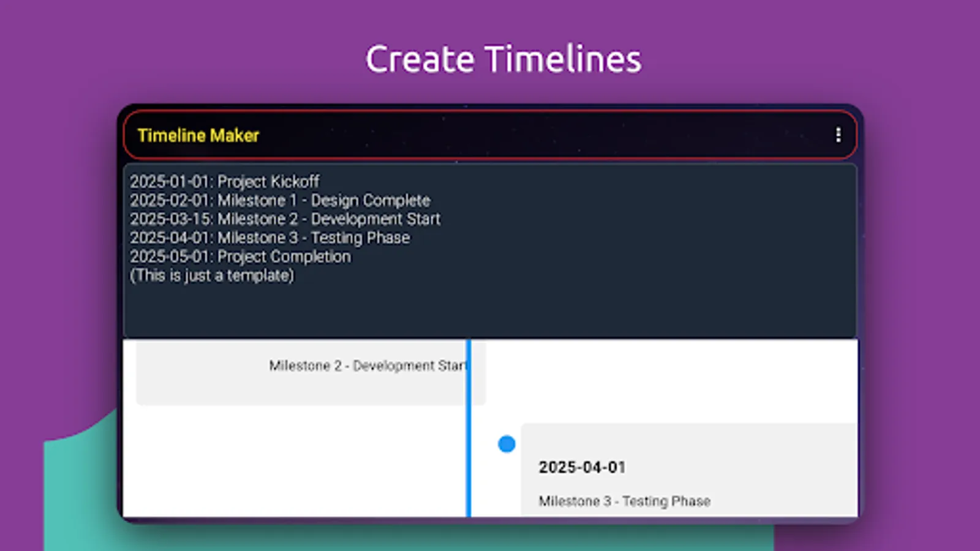
Task: Click the Create Timelines header text
Action: click(504, 58)
